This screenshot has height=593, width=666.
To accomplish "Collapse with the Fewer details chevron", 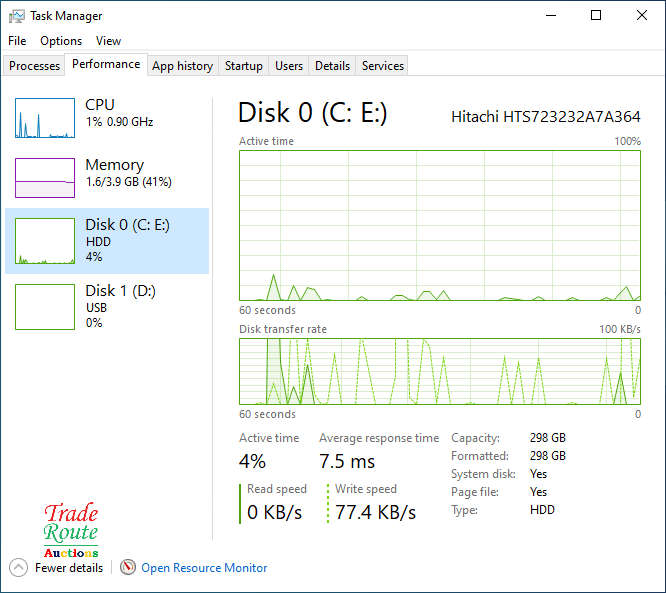I will (18, 568).
